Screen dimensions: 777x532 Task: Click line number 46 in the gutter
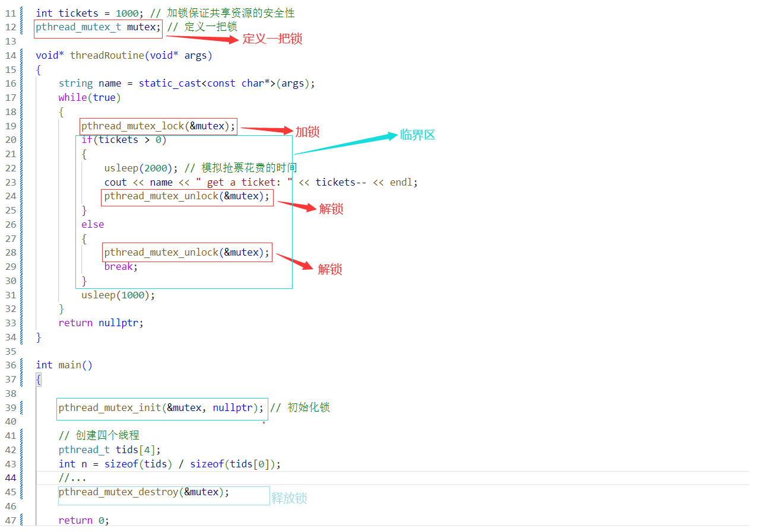[x=11, y=506]
